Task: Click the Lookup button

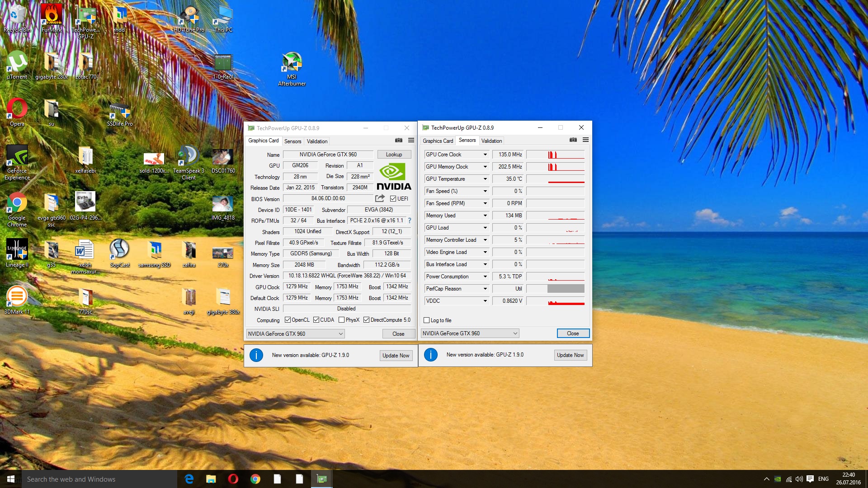Action: click(394, 155)
